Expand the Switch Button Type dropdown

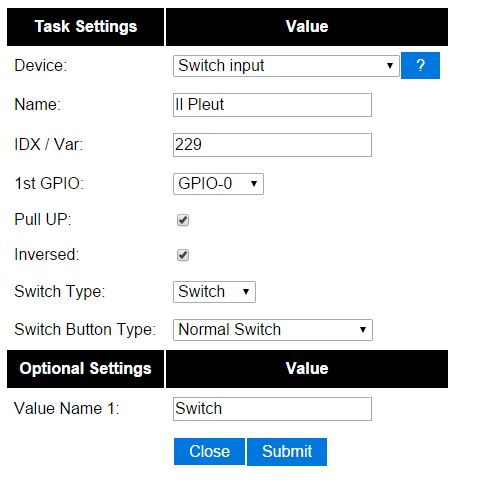coord(273,330)
